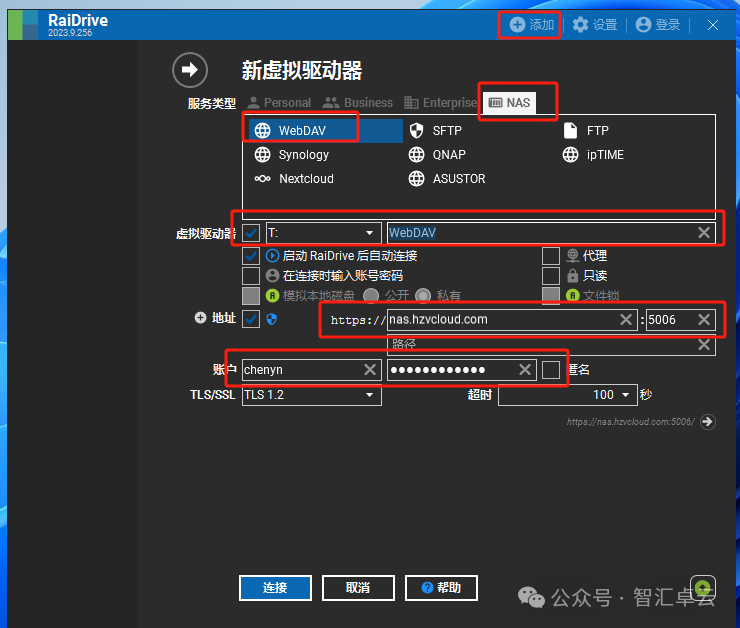
Task: Enable enter credentials when connecting checkbox
Action: 251,276
